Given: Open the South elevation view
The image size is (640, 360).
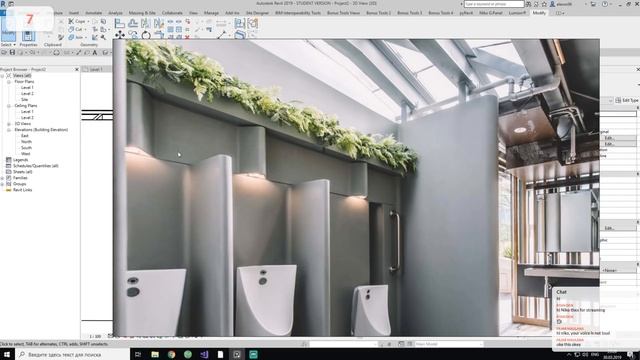Looking at the screenshot, I should pos(26,148).
